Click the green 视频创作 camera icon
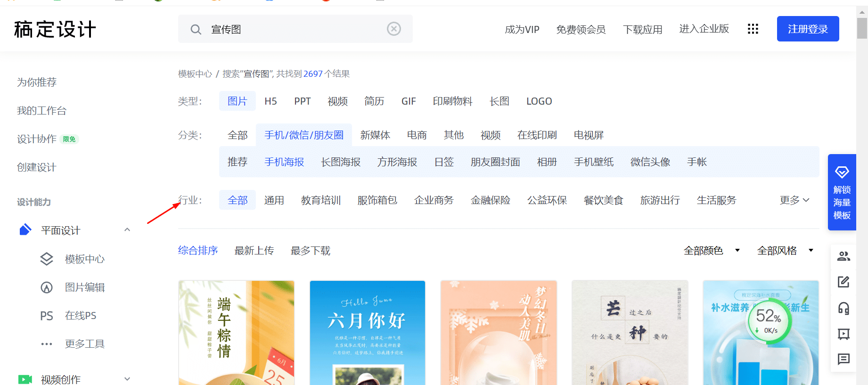Screen dimensions: 868x385 point(25,379)
